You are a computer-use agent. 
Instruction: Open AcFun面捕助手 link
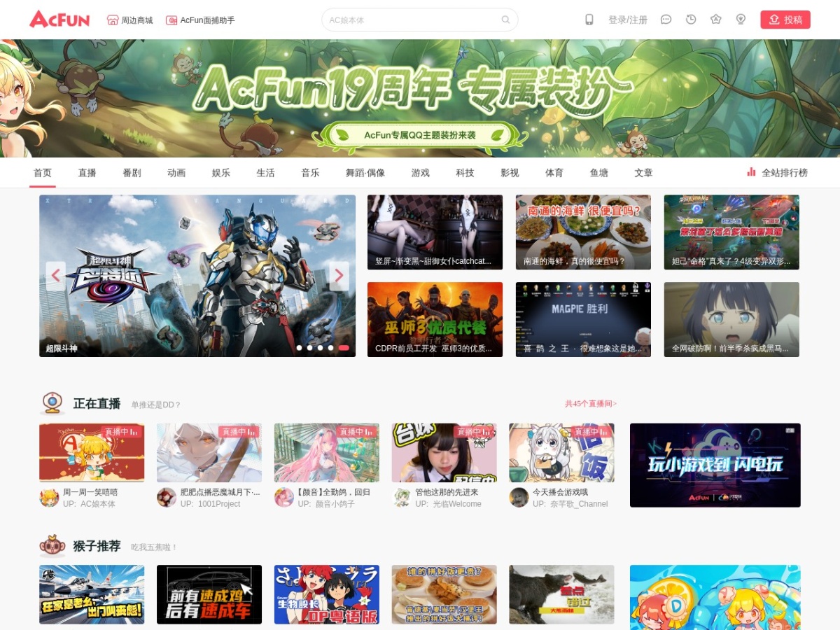pyautogui.click(x=200, y=20)
